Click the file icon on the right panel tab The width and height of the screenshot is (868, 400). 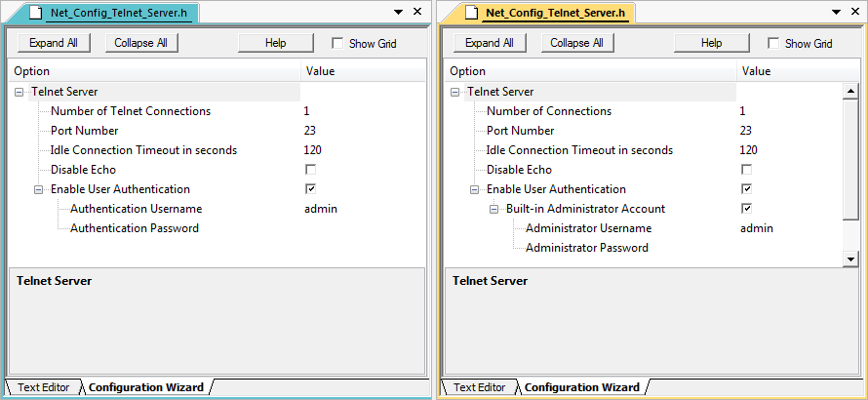click(x=471, y=12)
